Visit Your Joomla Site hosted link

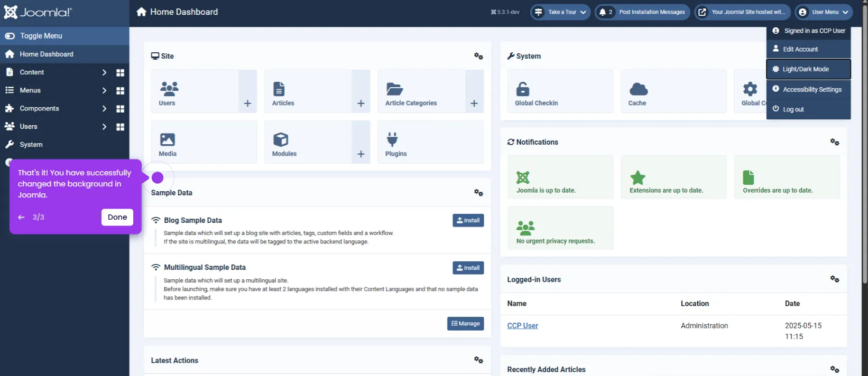[742, 12]
